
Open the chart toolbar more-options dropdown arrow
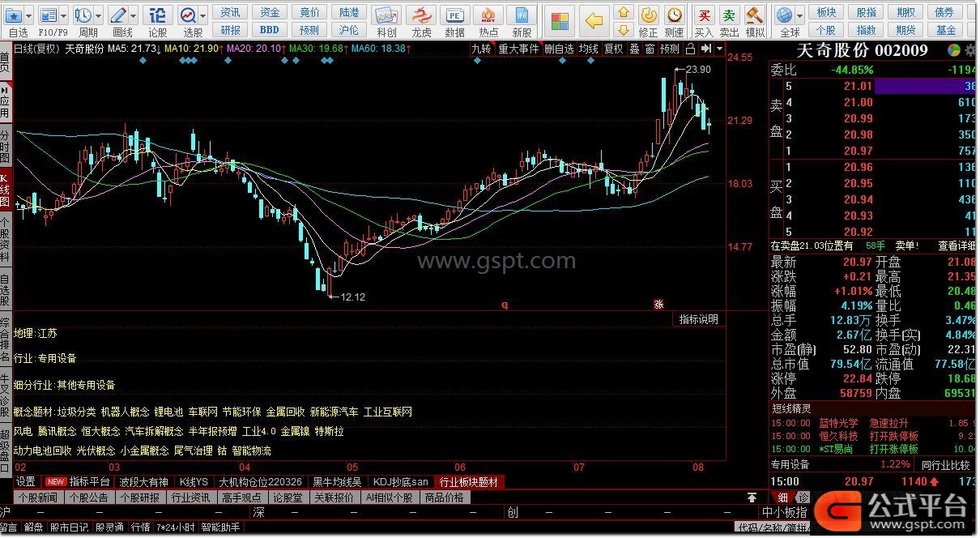(719, 49)
